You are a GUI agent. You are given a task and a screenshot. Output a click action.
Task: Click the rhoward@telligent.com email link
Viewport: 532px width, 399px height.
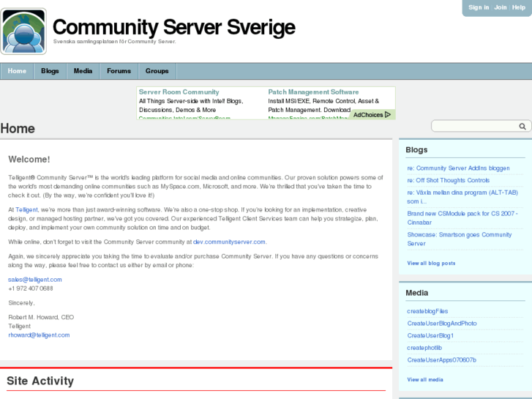[x=39, y=335]
